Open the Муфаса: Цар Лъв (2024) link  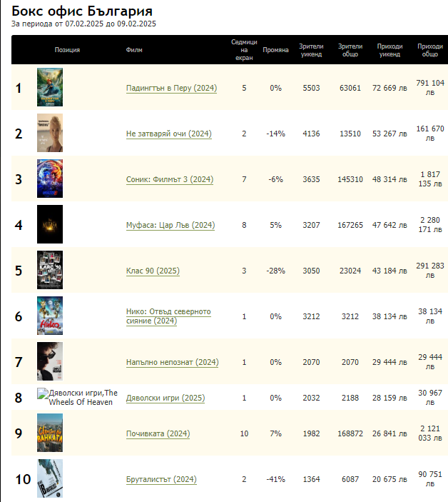pos(170,225)
